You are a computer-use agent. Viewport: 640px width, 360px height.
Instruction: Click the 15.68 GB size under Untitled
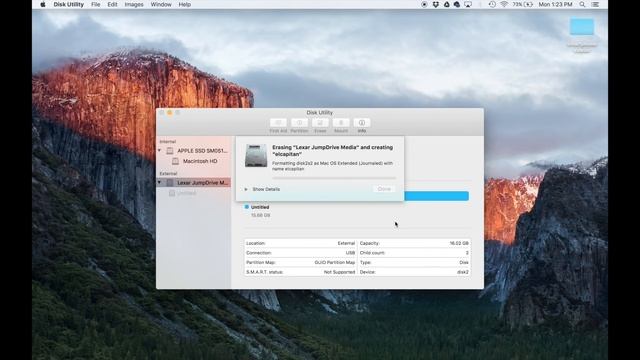260,215
